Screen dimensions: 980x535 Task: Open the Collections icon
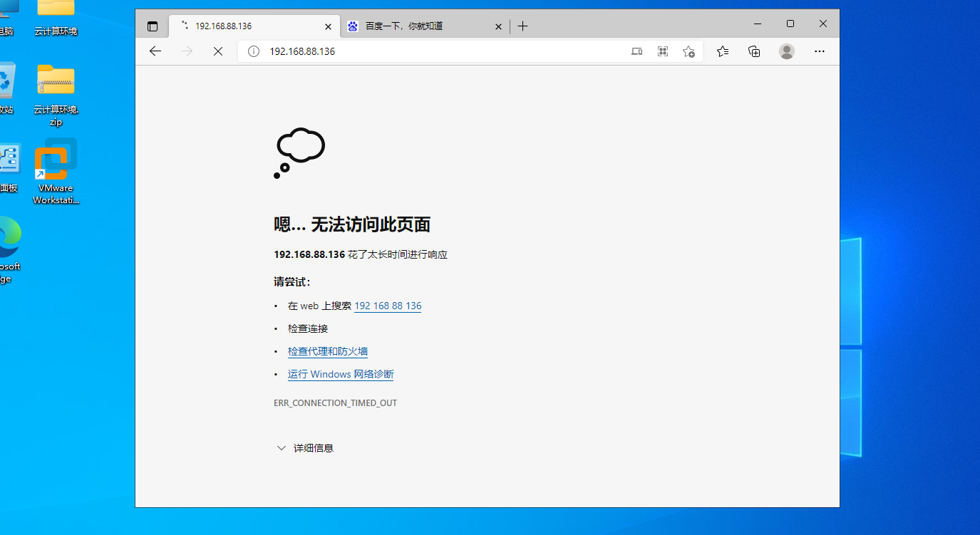tap(754, 51)
